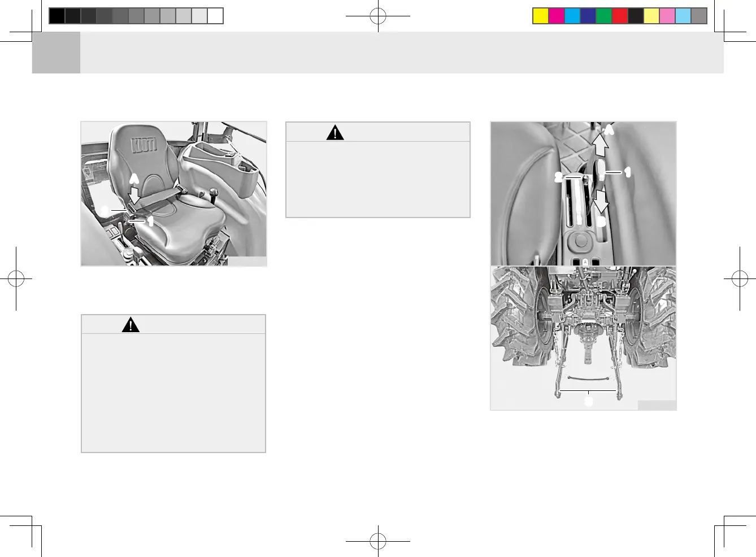Click the top center registration crosshair mark

[378, 16]
